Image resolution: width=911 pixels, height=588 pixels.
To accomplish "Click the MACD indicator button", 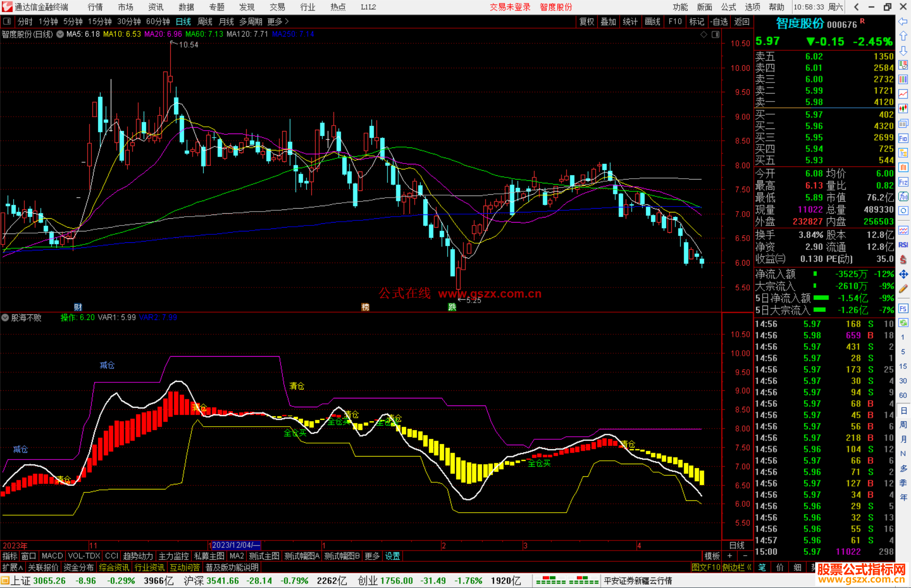I will click(52, 556).
